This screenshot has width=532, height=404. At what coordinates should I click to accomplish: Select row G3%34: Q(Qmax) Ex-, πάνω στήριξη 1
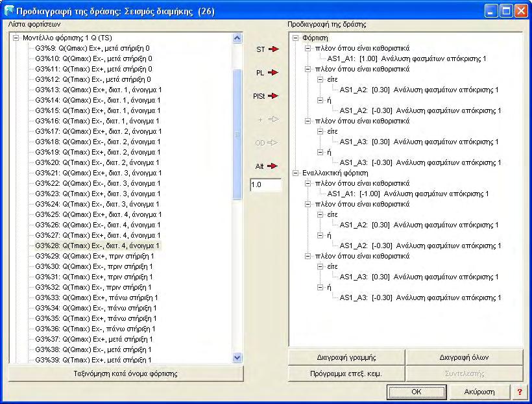pyautogui.click(x=95, y=308)
